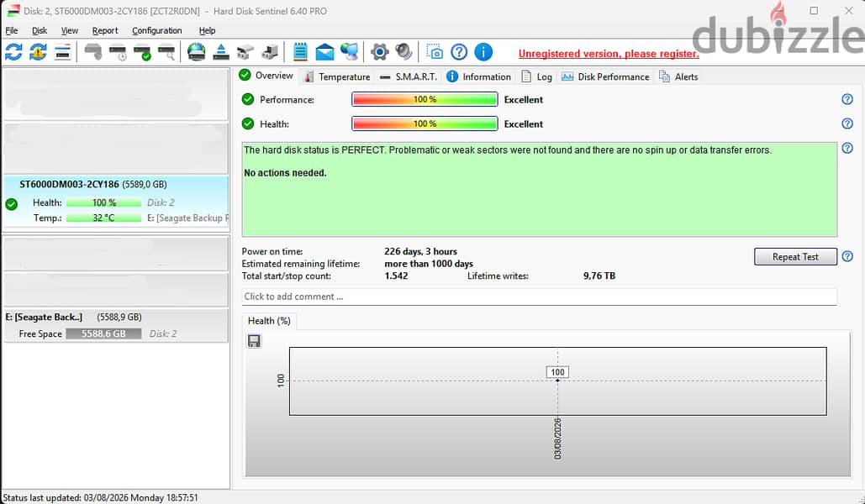Click the disk icon with magnifying glass

166,52
